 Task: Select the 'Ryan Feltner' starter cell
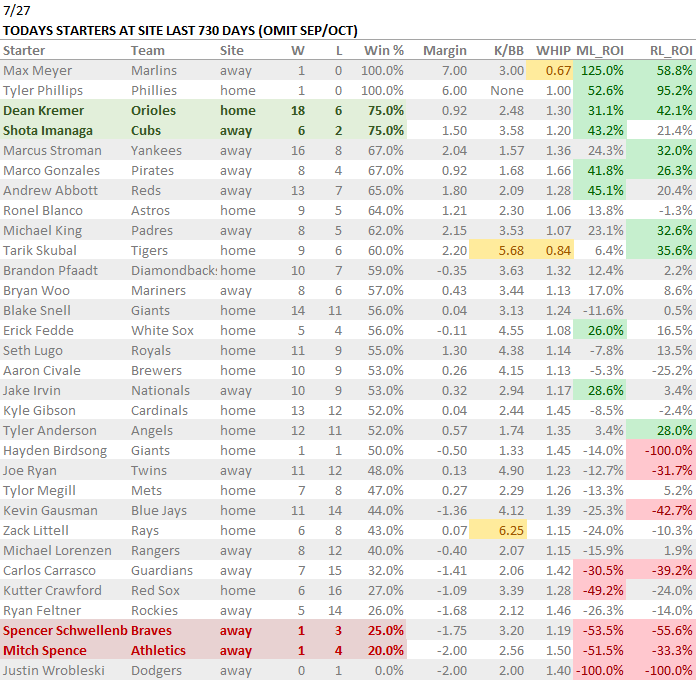(x=42, y=610)
